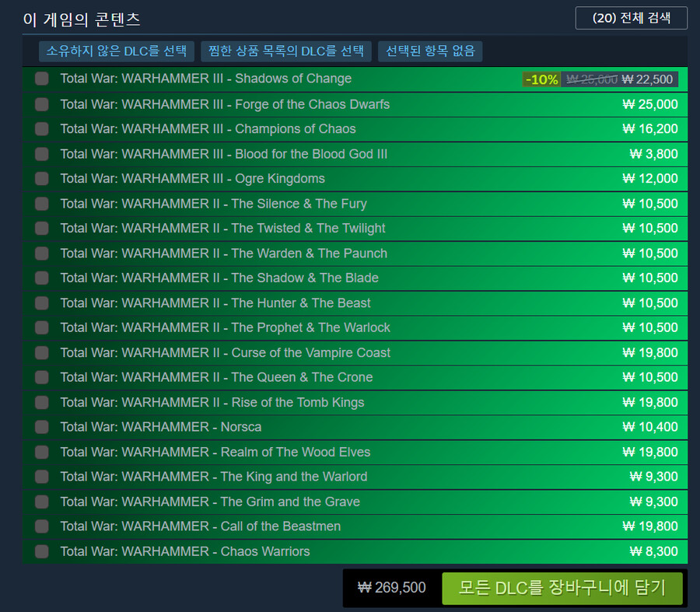Select The Hunter & The Beast checkbox
Image resolution: width=700 pixels, height=612 pixels.
(42, 303)
